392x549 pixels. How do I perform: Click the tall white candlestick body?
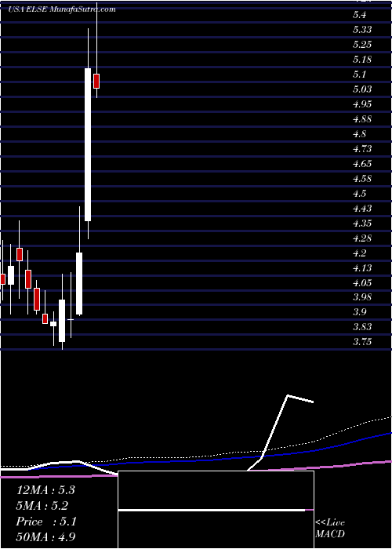click(x=88, y=144)
